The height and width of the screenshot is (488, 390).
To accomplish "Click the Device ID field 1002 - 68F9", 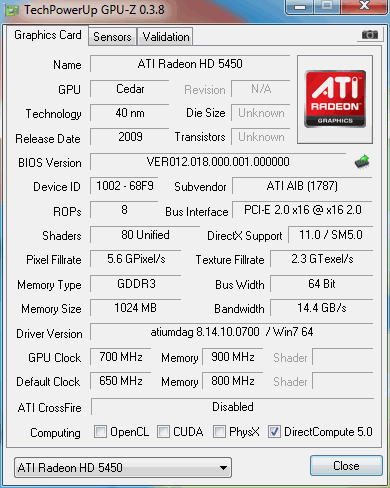I will (x=124, y=186).
